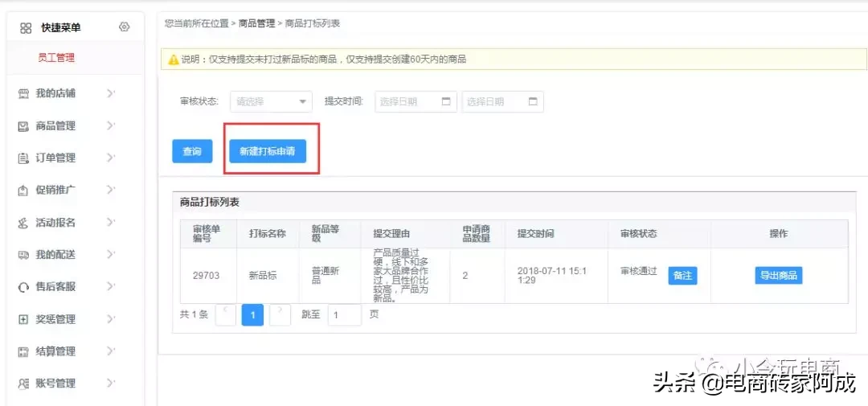This screenshot has width=868, height=406.
Task: Click the 快捷菜单 header label
Action: point(61,27)
